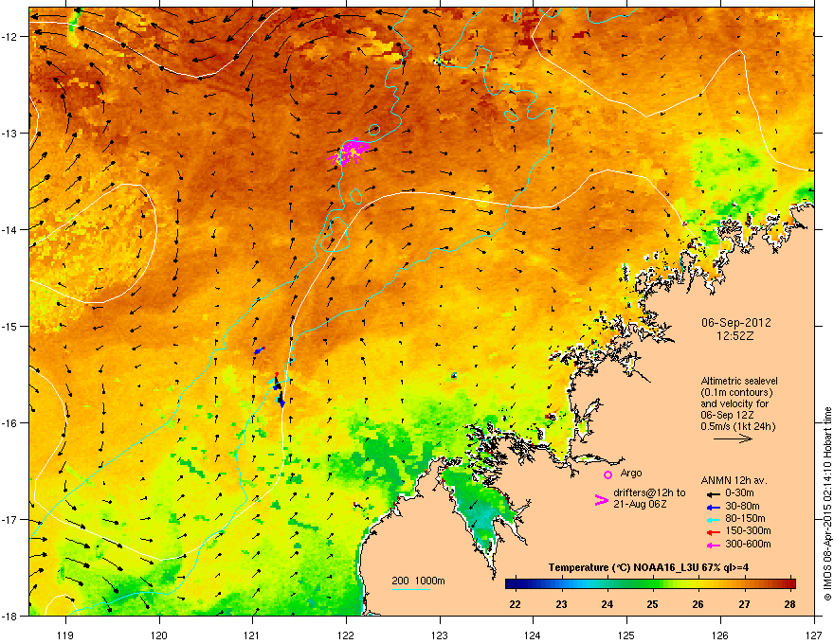Image resolution: width=834 pixels, height=644 pixels.
Task: Click the color bar value label 27
Action: (744, 604)
